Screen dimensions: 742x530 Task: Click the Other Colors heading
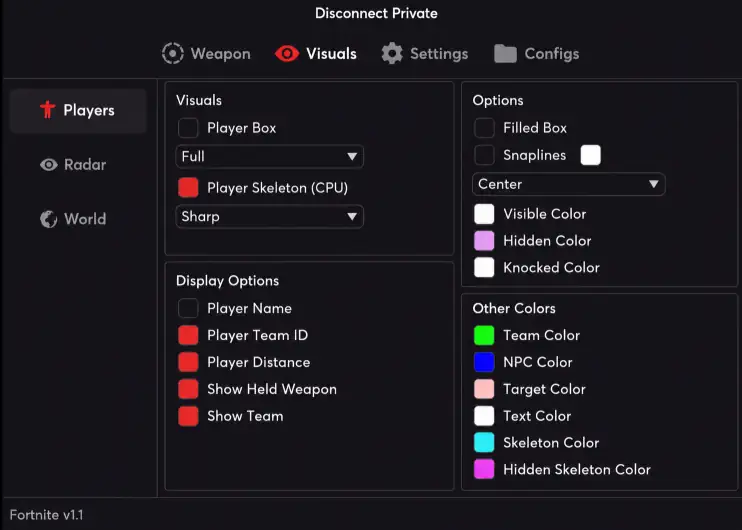coord(514,308)
